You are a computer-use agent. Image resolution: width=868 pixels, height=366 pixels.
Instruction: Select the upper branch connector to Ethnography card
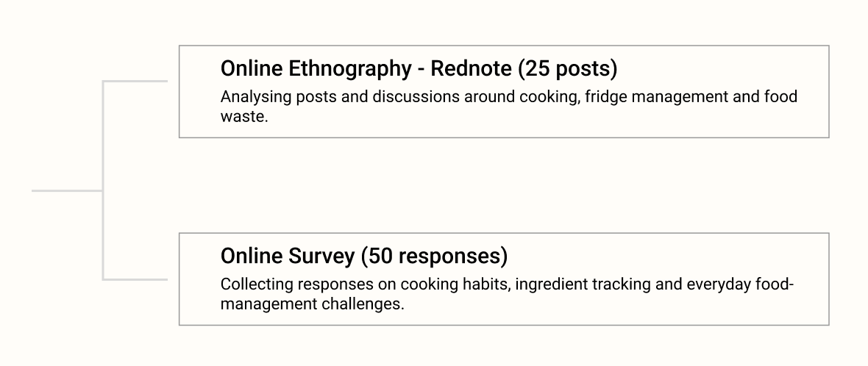point(135,82)
